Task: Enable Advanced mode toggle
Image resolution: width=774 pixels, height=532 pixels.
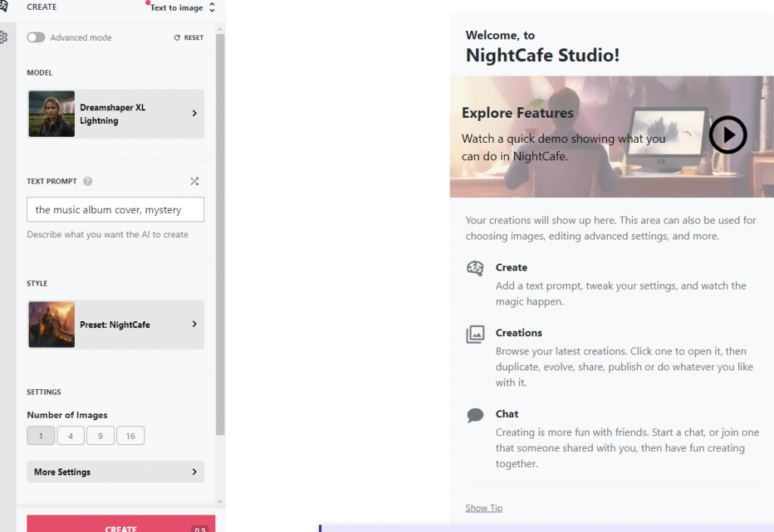Action: point(36,38)
